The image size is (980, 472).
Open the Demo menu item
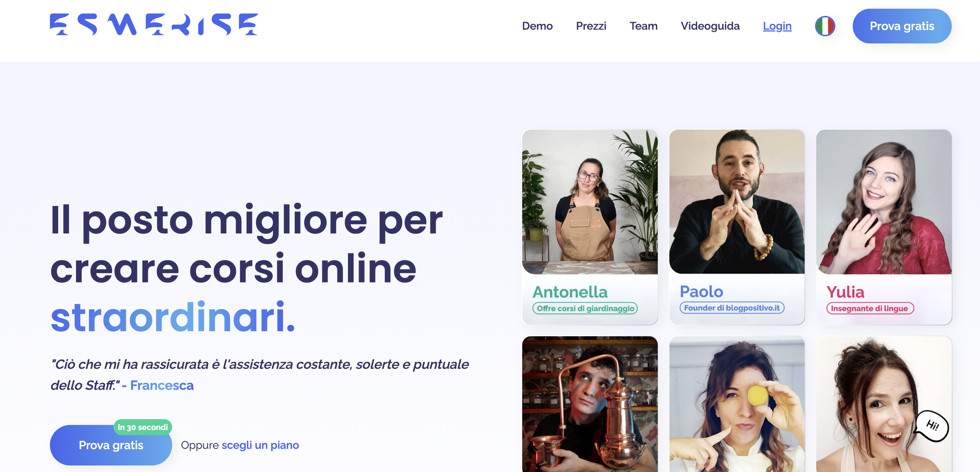pos(537,26)
